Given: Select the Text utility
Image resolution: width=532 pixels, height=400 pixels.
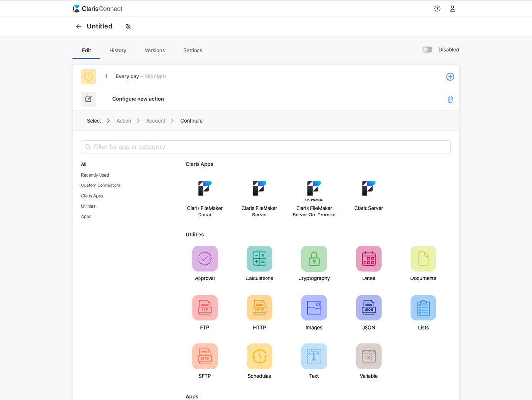Looking at the screenshot, I should (x=314, y=356).
